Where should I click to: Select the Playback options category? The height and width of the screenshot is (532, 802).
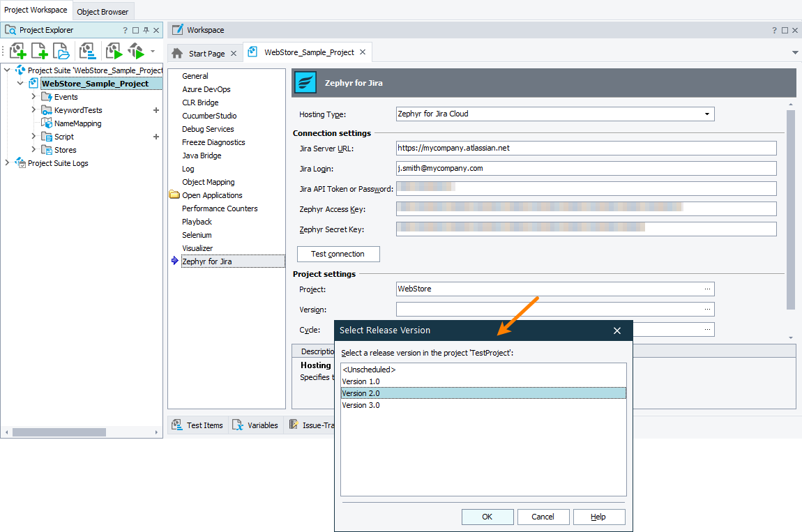[x=197, y=222]
